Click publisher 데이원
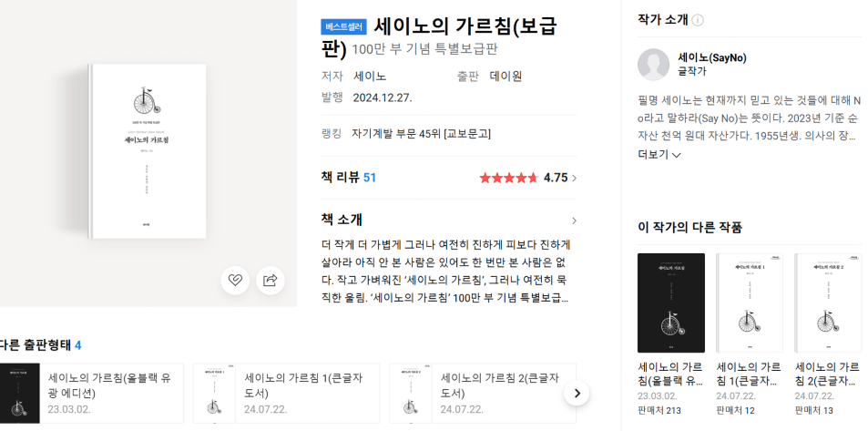The width and height of the screenshot is (868, 431). coord(506,76)
